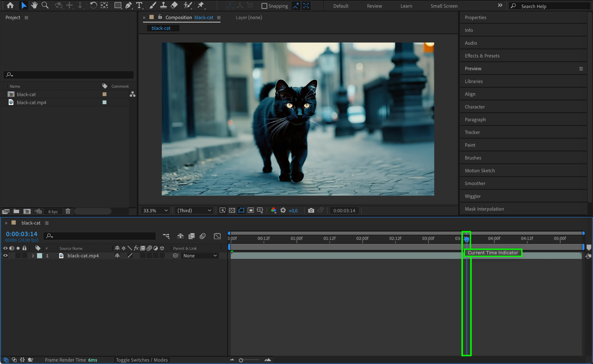
Task: Hide the black-cat.mp4 layer with eye toggle
Action: (x=5, y=255)
